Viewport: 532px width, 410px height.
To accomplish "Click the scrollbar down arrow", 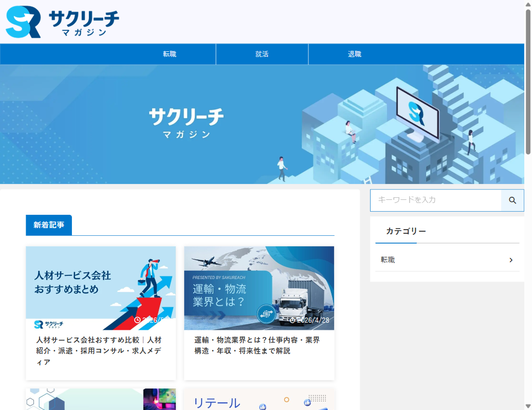I will [x=528, y=405].
